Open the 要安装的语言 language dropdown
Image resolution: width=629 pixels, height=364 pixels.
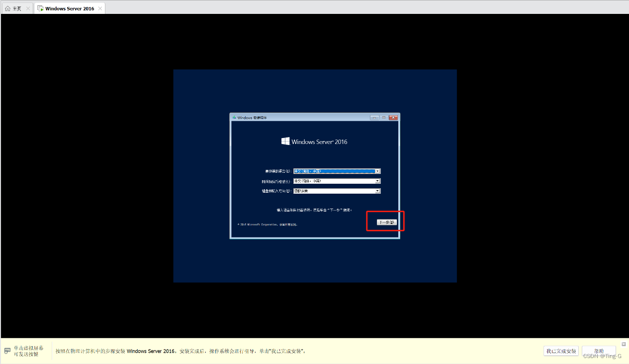(377, 171)
